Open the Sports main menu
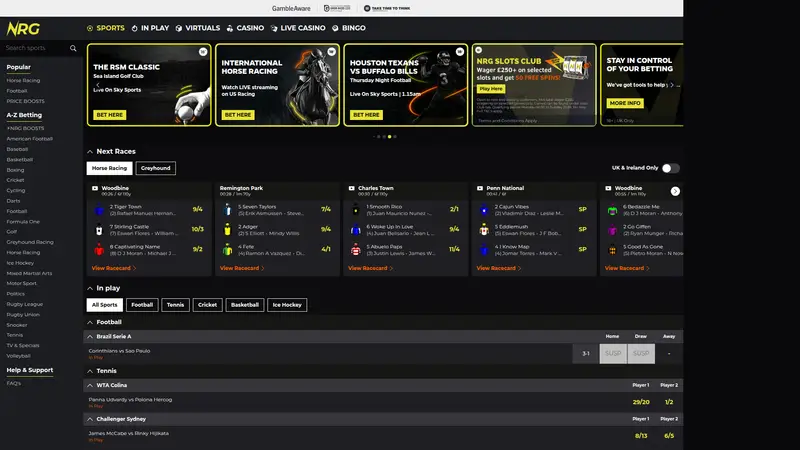Image resolution: width=800 pixels, height=450 pixels. click(106, 28)
